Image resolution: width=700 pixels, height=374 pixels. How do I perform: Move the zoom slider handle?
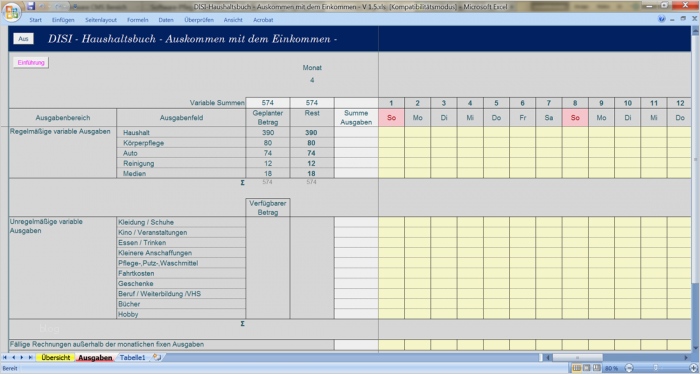[x=655, y=368]
